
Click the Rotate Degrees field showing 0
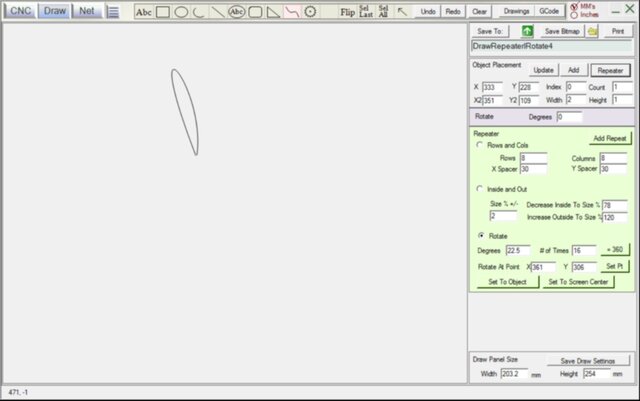pyautogui.click(x=569, y=117)
